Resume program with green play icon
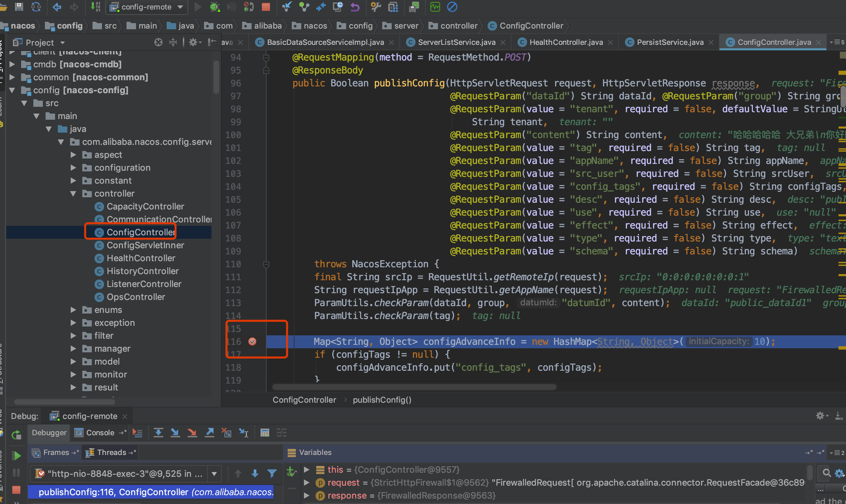The height and width of the screenshot is (504, 846). point(16,456)
